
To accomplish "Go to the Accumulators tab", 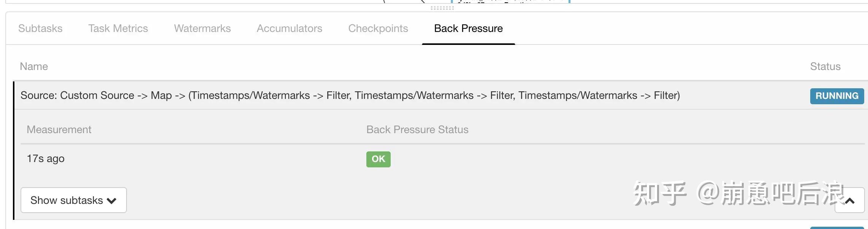I will (x=289, y=29).
